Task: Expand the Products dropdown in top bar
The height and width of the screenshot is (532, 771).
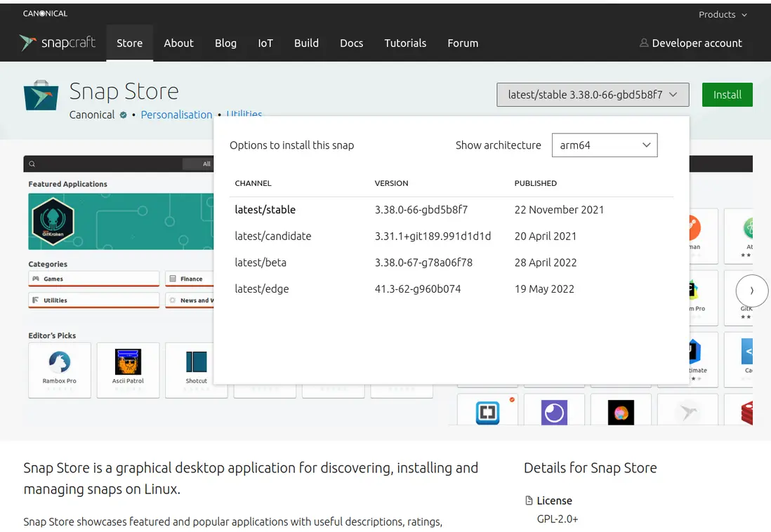Action: click(x=723, y=15)
